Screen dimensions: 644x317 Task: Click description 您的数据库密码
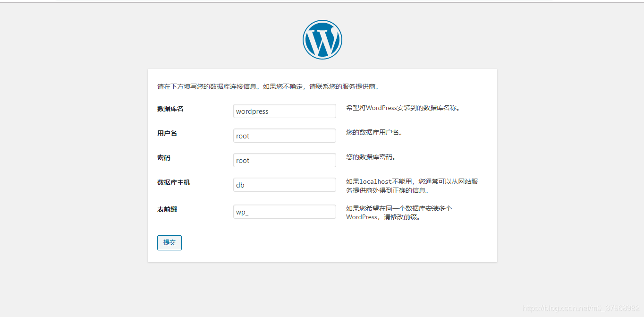(x=371, y=157)
